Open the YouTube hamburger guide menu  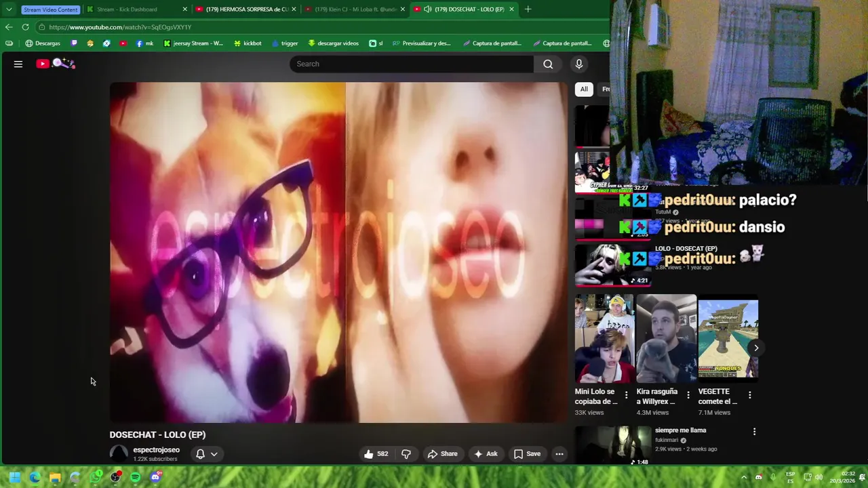tap(18, 64)
